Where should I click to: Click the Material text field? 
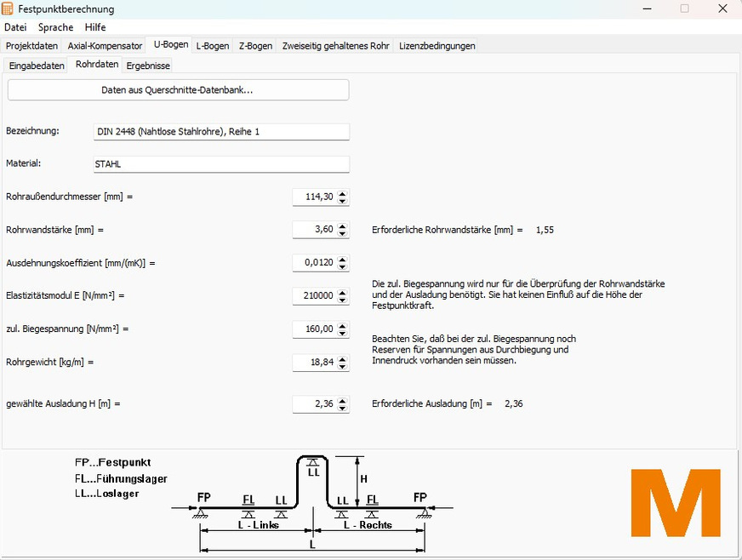coord(221,164)
